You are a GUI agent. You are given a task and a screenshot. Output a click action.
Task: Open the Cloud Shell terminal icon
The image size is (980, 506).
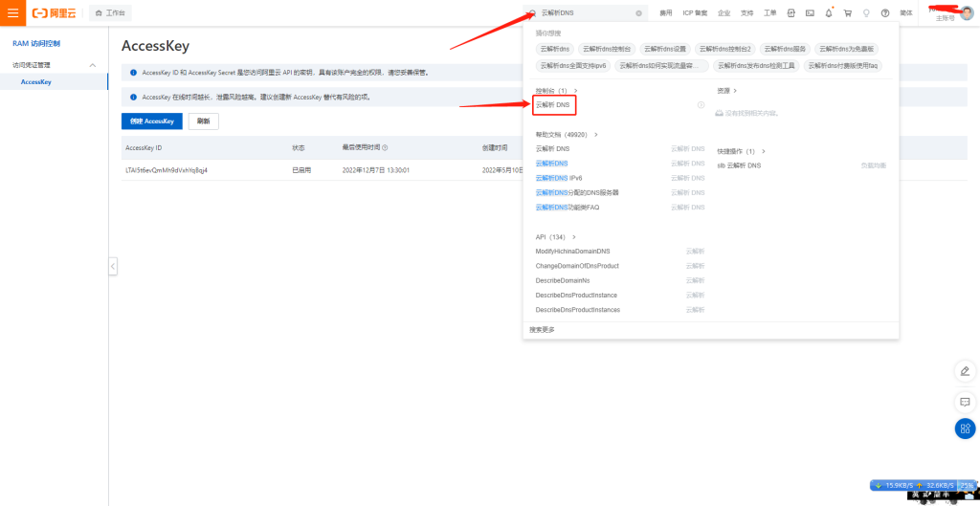[x=810, y=12]
